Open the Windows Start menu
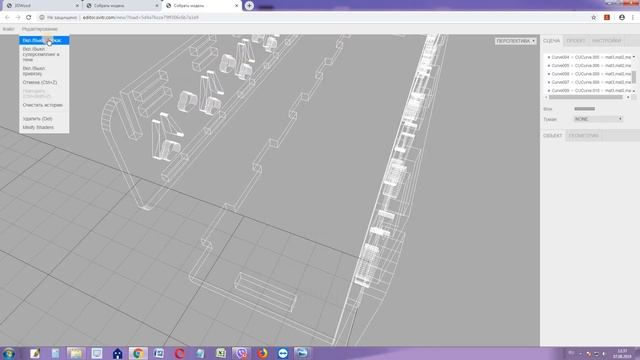 tap(9, 353)
